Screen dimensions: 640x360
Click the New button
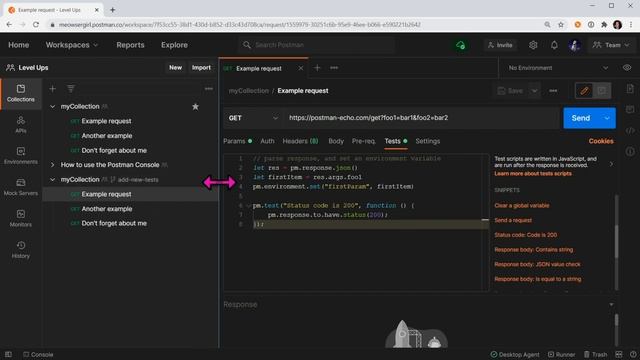pyautogui.click(x=176, y=68)
